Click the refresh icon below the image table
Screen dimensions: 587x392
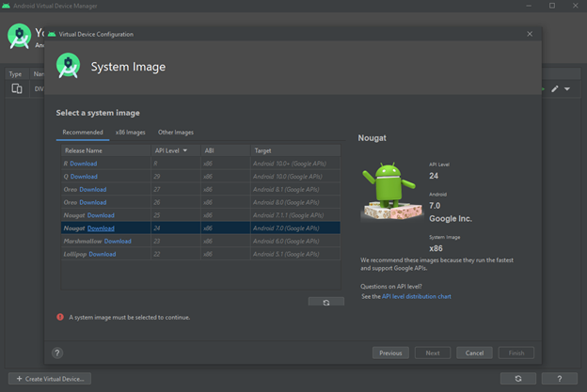(326, 302)
